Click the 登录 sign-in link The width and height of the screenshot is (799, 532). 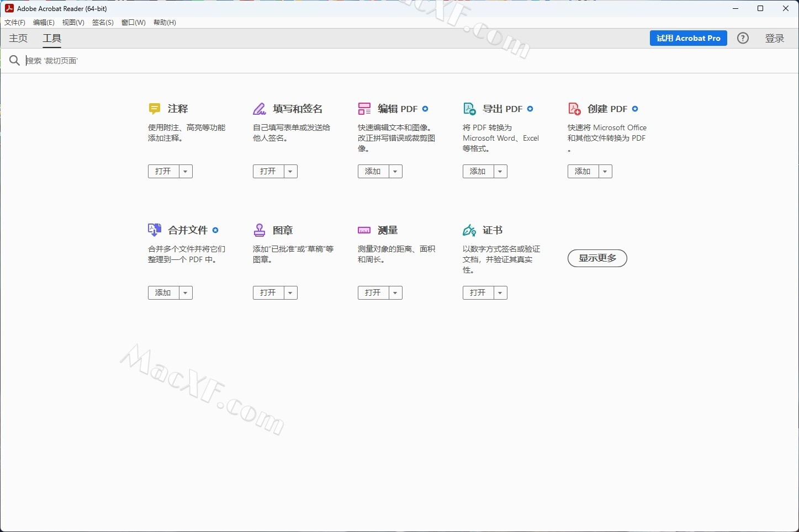775,38
